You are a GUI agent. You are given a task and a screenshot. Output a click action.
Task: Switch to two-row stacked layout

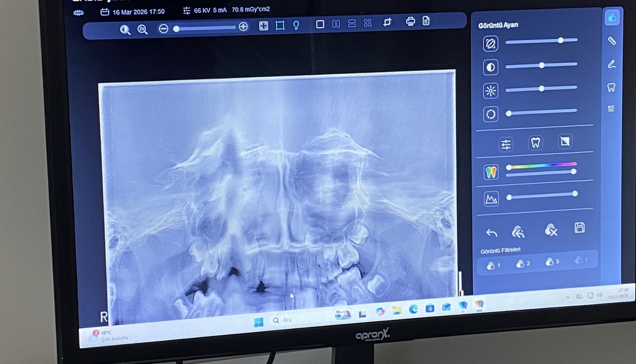click(352, 23)
